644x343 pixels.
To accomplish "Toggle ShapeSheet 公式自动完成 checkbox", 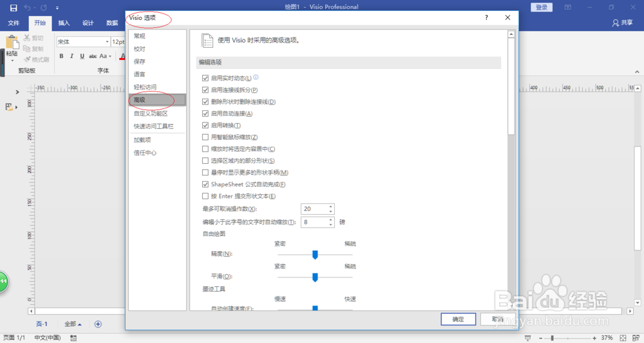I will (205, 184).
